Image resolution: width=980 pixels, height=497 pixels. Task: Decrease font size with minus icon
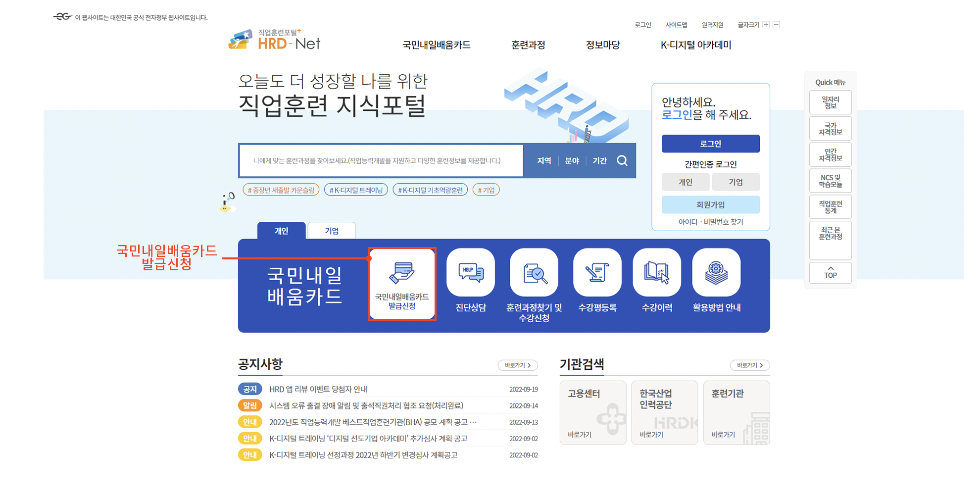[x=777, y=25]
